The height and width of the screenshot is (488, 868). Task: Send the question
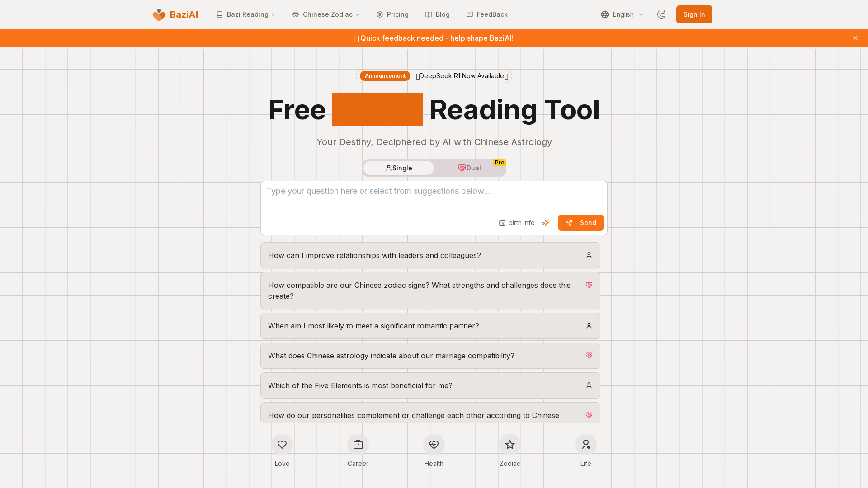click(581, 223)
